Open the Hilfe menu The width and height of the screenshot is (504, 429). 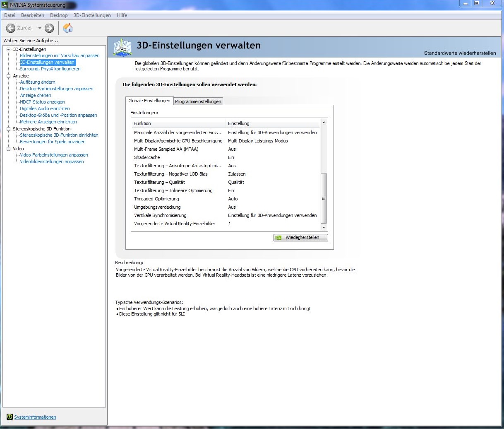122,15
